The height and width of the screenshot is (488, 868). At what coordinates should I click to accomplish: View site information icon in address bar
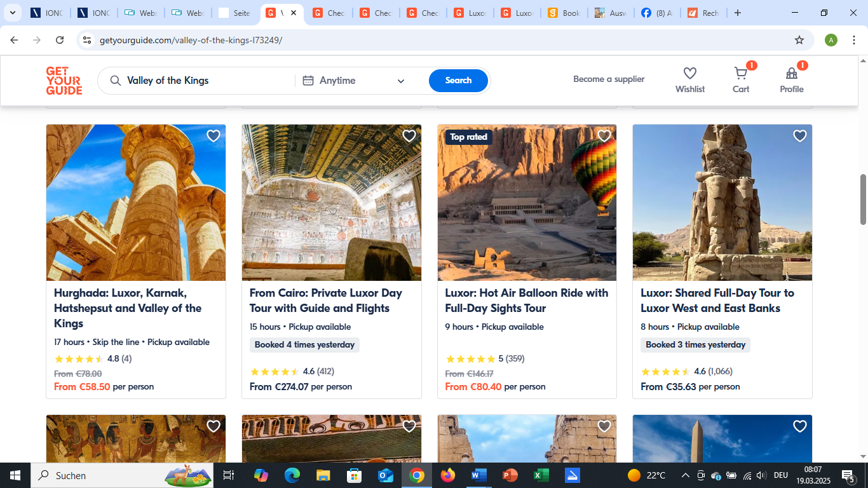[86, 40]
